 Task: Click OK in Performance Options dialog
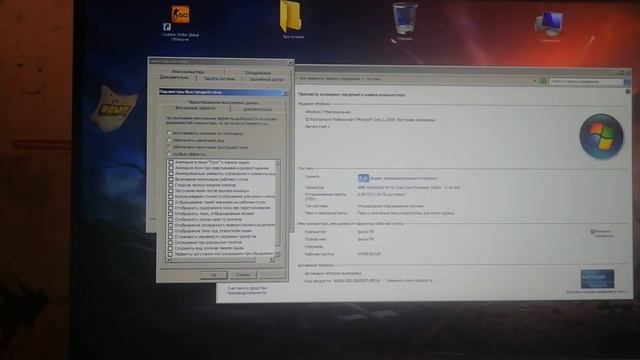click(213, 275)
